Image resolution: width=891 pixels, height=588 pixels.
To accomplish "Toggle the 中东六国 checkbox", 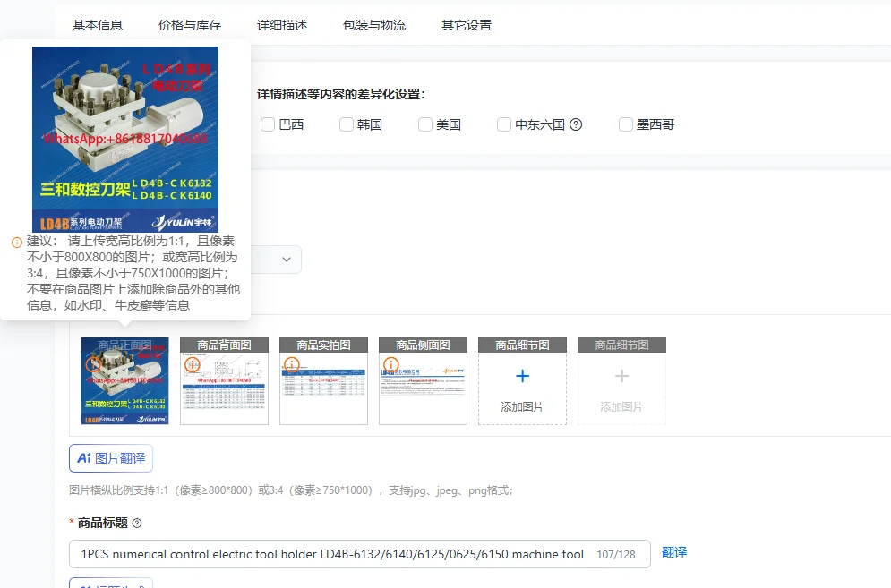I will tap(504, 124).
